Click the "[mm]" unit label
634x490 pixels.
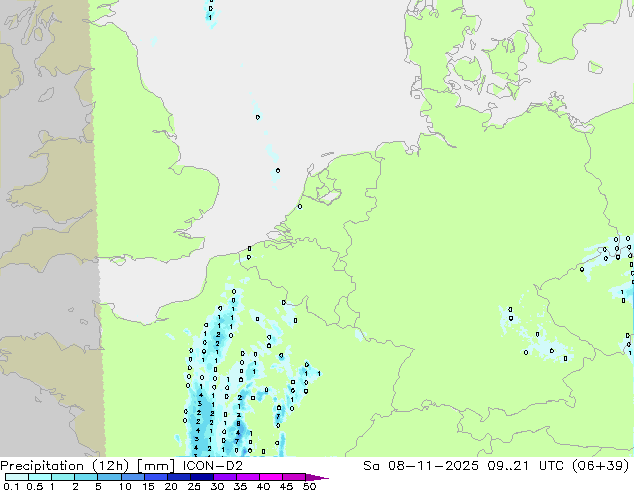[156, 466]
